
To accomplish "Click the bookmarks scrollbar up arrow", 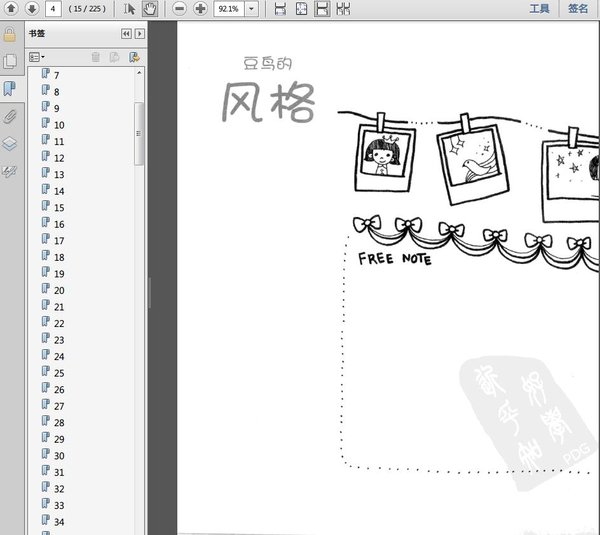I will [139, 73].
